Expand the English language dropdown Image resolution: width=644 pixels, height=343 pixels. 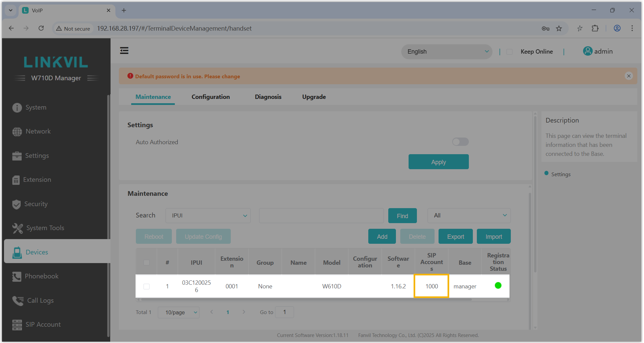pos(447,52)
